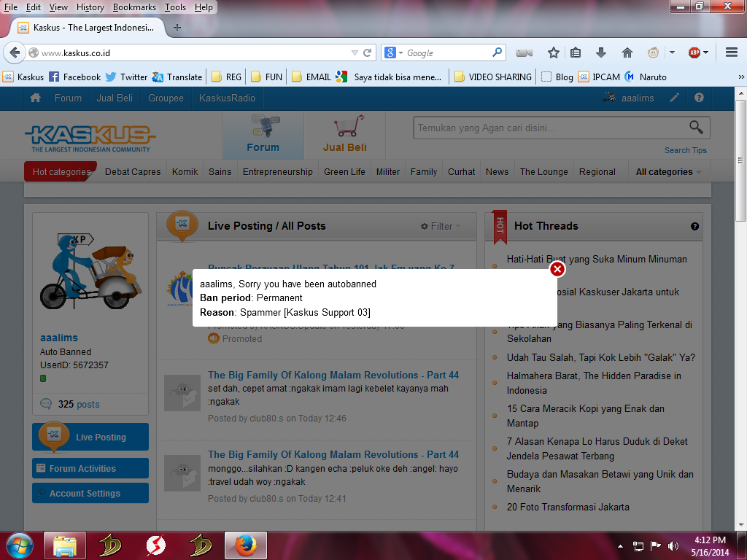The width and height of the screenshot is (747, 560).
Task: Click the pencil edit icon in top bar
Action: [x=674, y=98]
